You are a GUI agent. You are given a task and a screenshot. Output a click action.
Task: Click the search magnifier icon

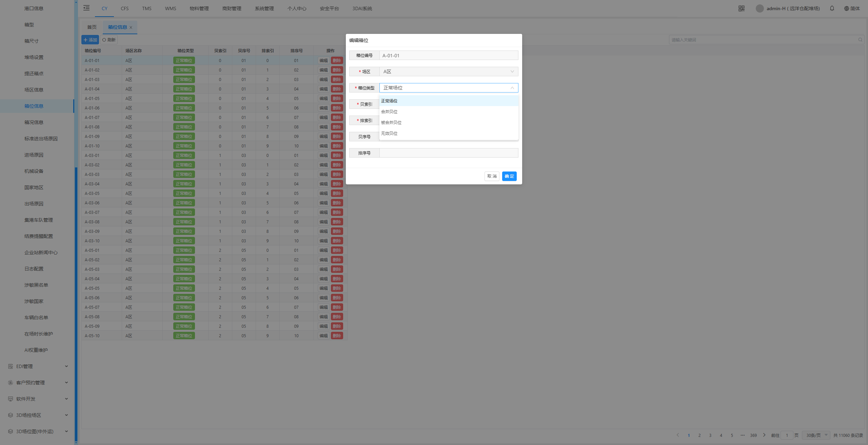860,40
